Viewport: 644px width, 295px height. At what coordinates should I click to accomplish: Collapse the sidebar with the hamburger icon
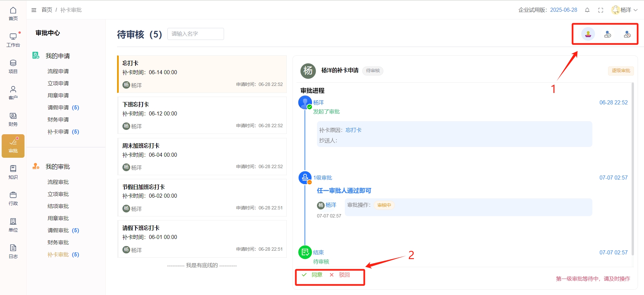tap(34, 10)
